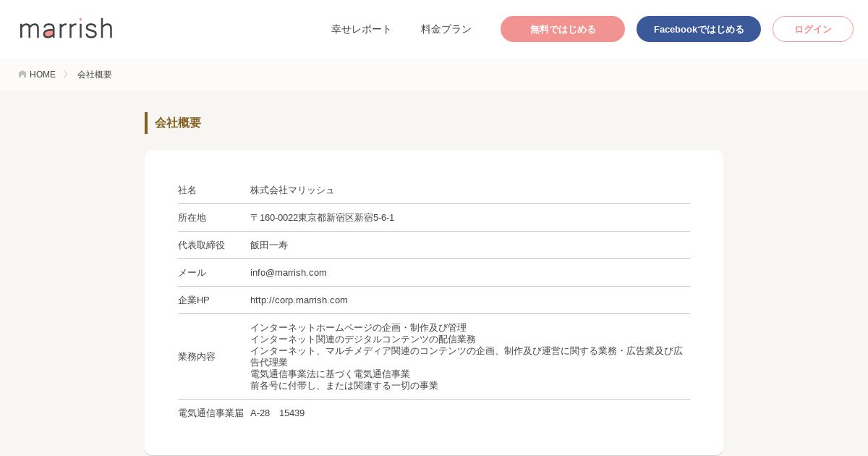The width and height of the screenshot is (868, 456).
Task: Click the marrish logo
Action: [66, 28]
